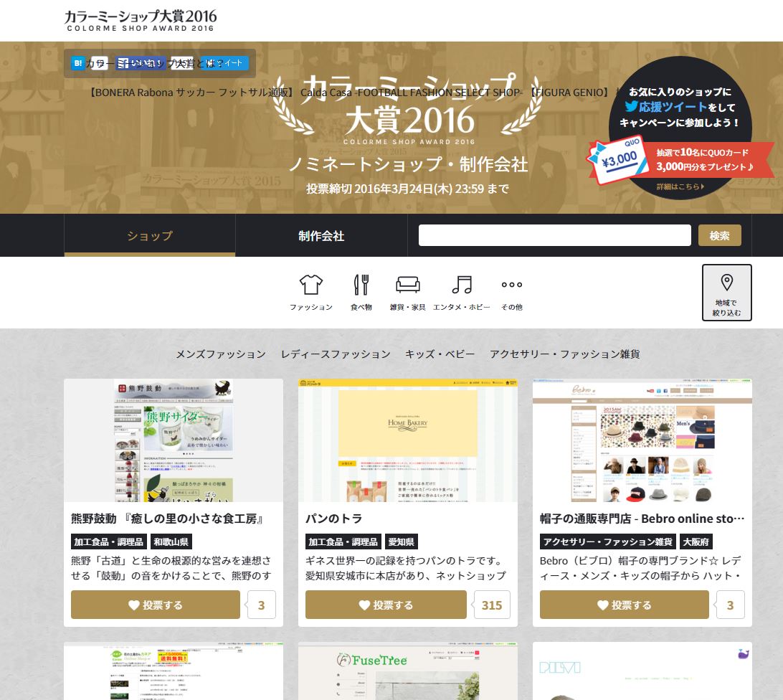Open the 熊野鼓動 shop screenshot thumbnail
783x700 pixels.
[x=174, y=440]
